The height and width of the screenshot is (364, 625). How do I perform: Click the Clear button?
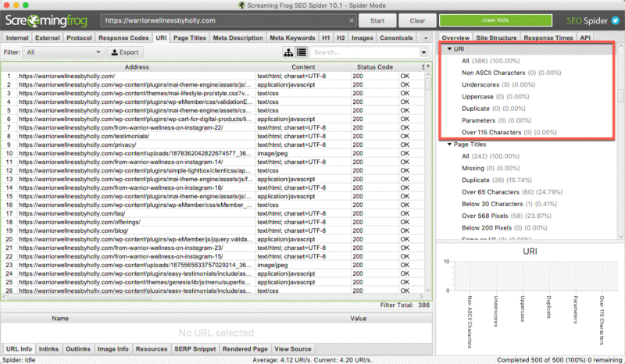pos(417,21)
